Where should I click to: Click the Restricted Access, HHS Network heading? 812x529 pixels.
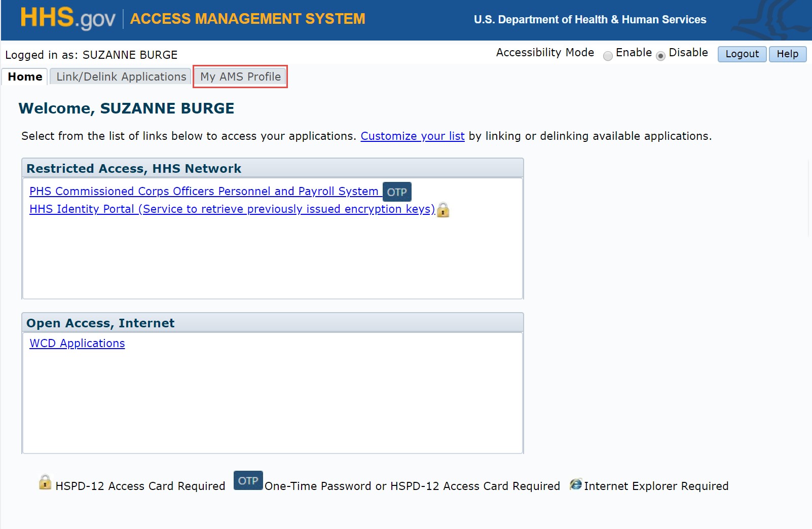point(134,168)
